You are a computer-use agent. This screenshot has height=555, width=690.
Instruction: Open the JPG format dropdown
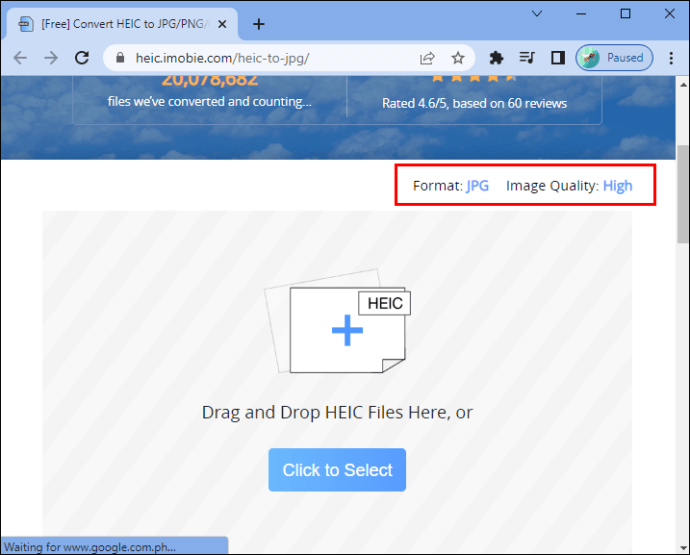tap(477, 186)
